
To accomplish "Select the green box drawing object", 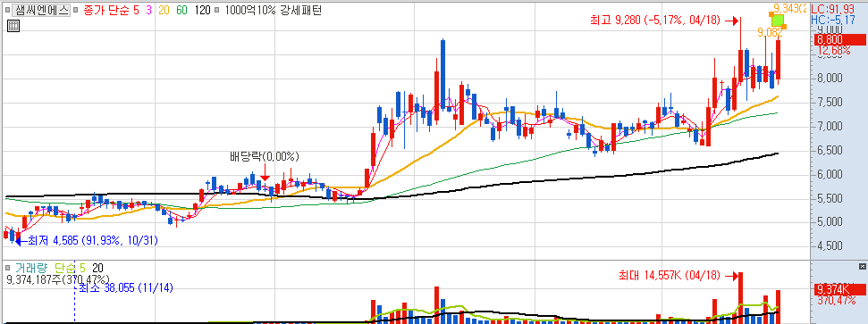I will (778, 20).
